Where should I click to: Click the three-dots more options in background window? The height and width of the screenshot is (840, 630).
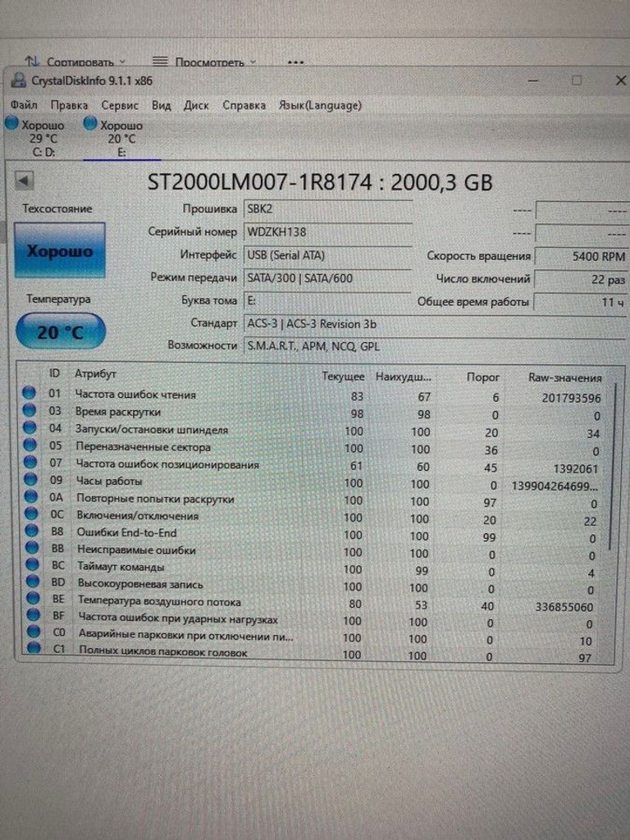[295, 62]
